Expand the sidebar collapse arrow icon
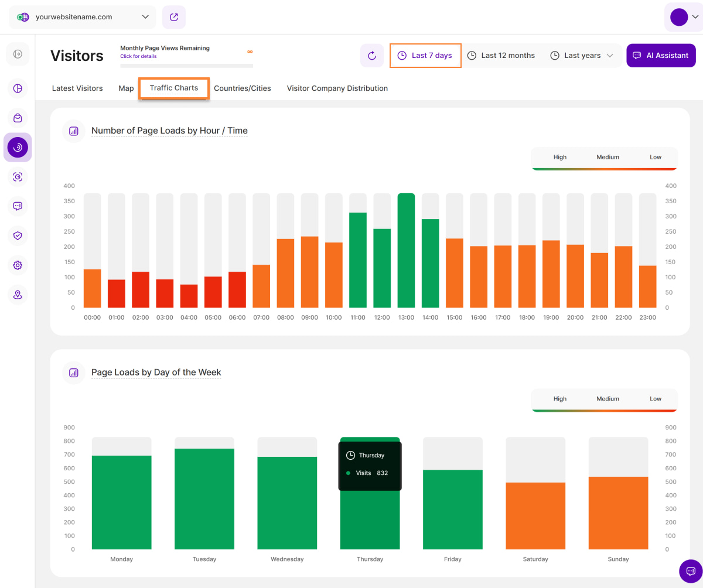The image size is (703, 588). pos(18,54)
